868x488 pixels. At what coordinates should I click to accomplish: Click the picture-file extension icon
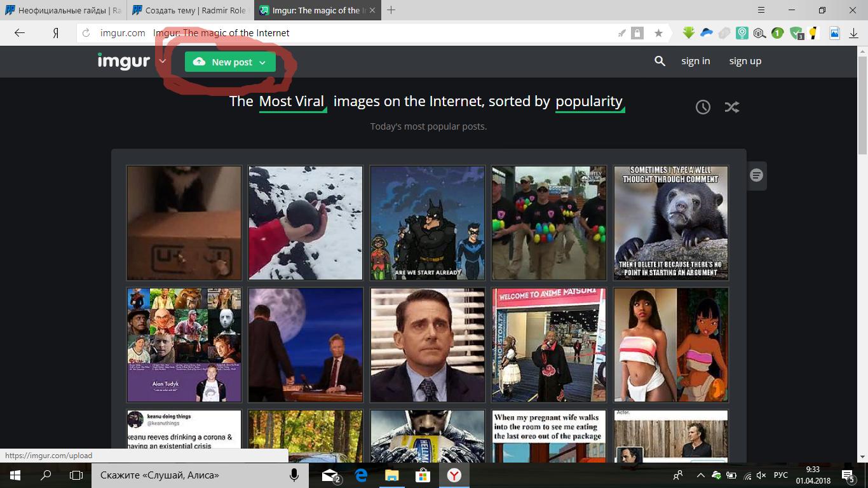point(834,33)
